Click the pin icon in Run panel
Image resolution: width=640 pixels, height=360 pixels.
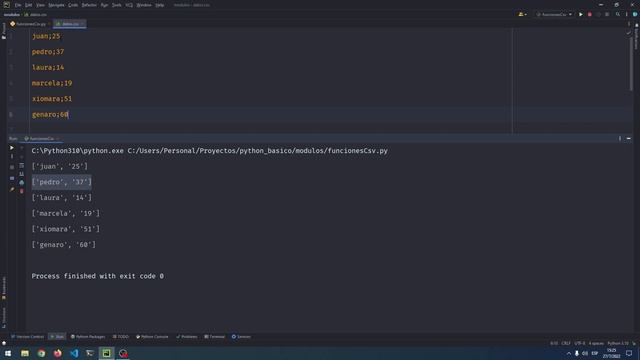[12, 189]
